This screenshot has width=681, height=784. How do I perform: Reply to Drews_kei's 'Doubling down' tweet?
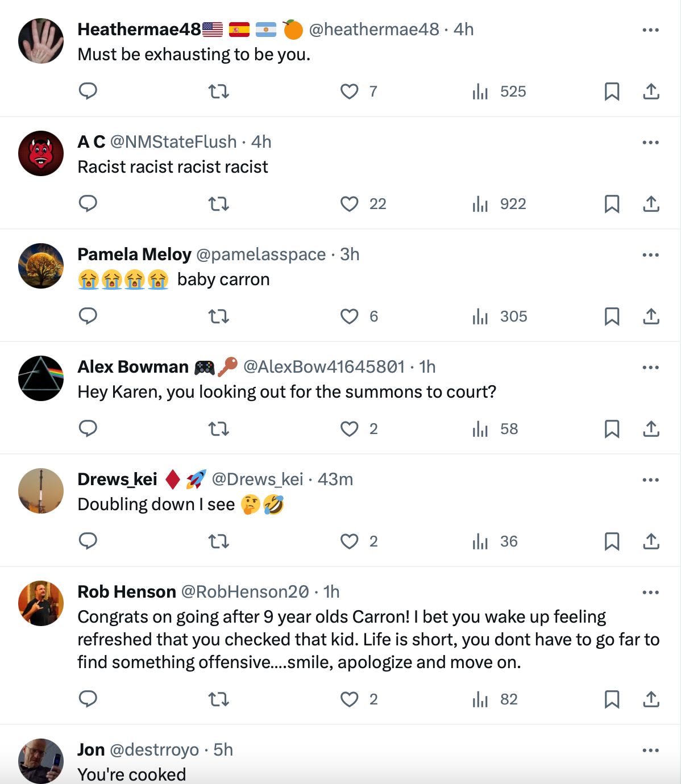(x=88, y=541)
